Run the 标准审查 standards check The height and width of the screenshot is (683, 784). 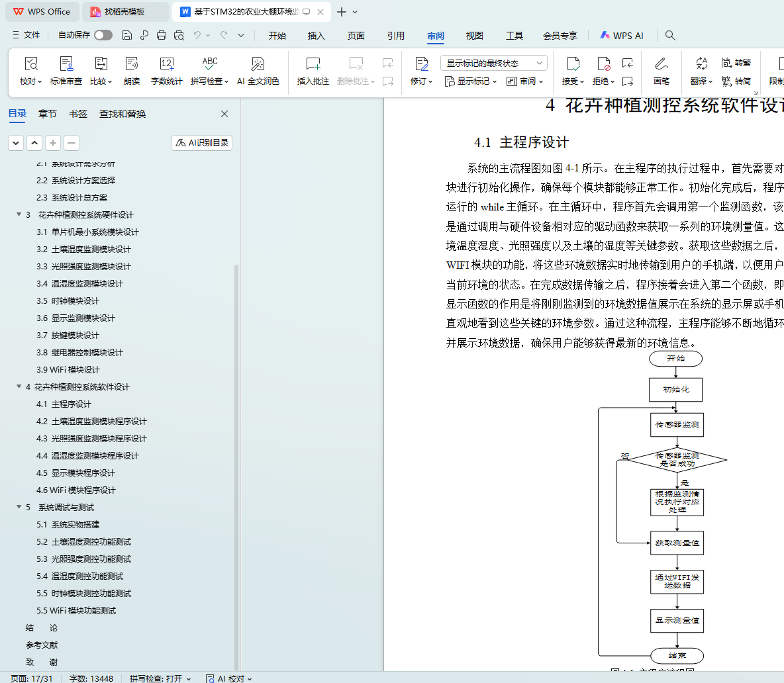pyautogui.click(x=66, y=64)
